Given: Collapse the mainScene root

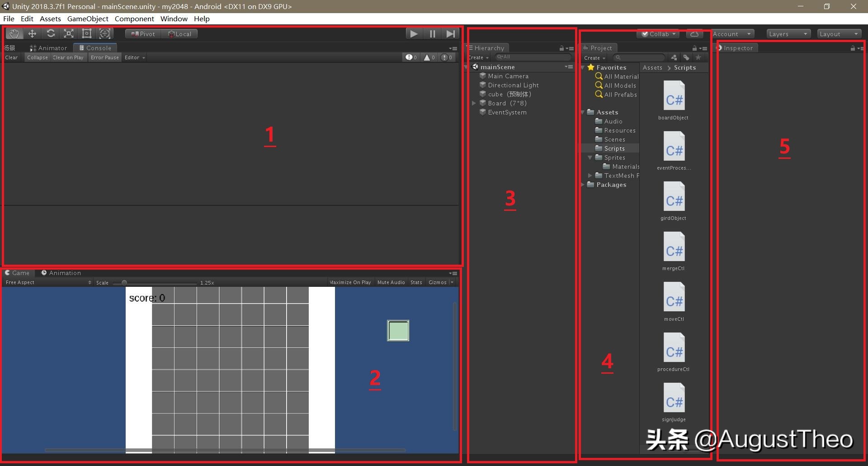Looking at the screenshot, I should pos(467,67).
